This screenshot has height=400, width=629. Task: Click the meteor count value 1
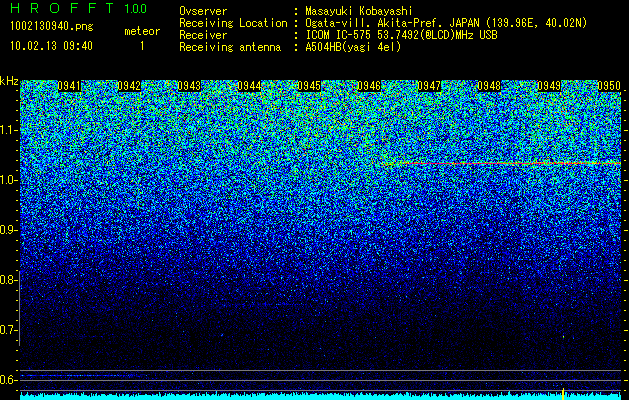142,46
